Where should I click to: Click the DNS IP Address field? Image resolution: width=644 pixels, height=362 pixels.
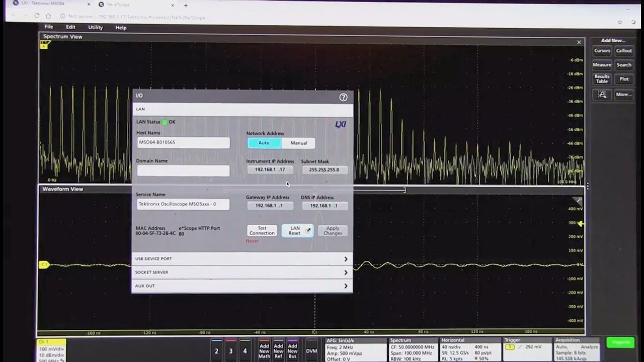(x=325, y=206)
